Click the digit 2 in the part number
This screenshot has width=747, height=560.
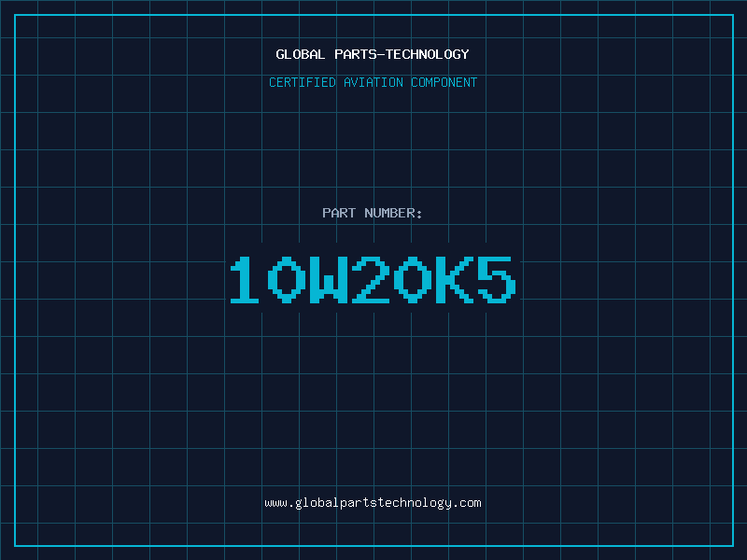[371, 279]
